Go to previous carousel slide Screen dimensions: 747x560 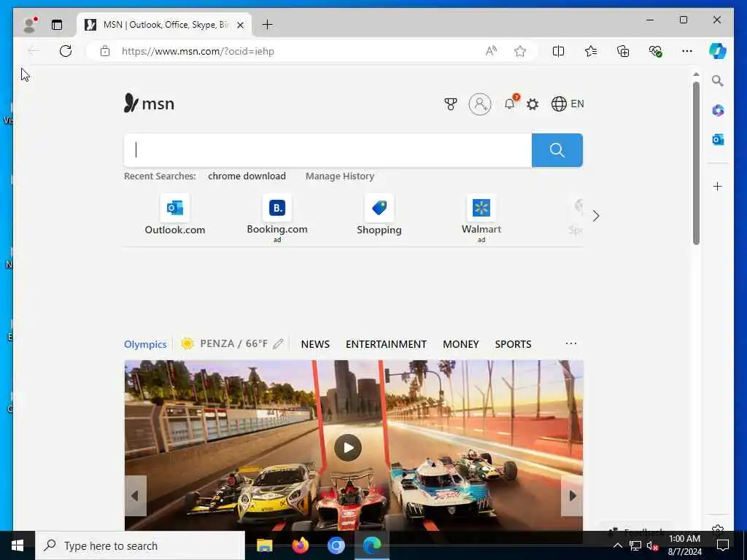[135, 496]
